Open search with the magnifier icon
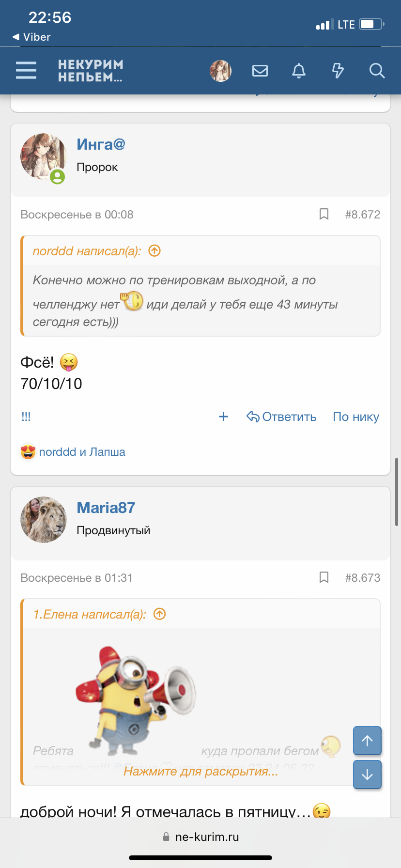The image size is (401, 868). 377,71
